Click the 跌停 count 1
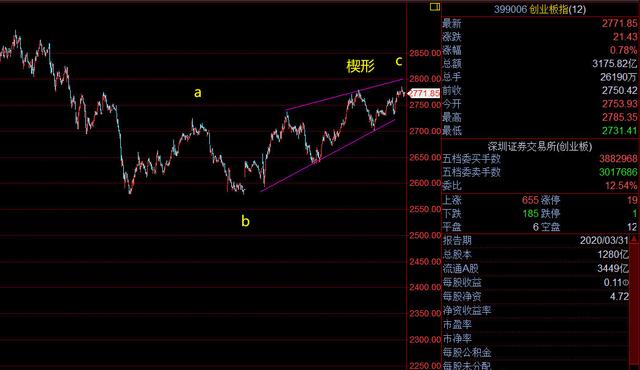The width and height of the screenshot is (640, 370). pyautogui.click(x=635, y=213)
